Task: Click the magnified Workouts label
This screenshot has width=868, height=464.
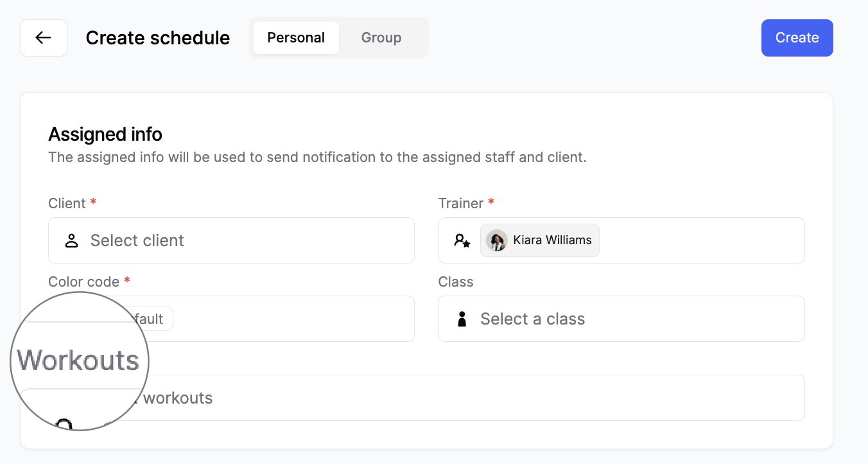Action: 78,361
